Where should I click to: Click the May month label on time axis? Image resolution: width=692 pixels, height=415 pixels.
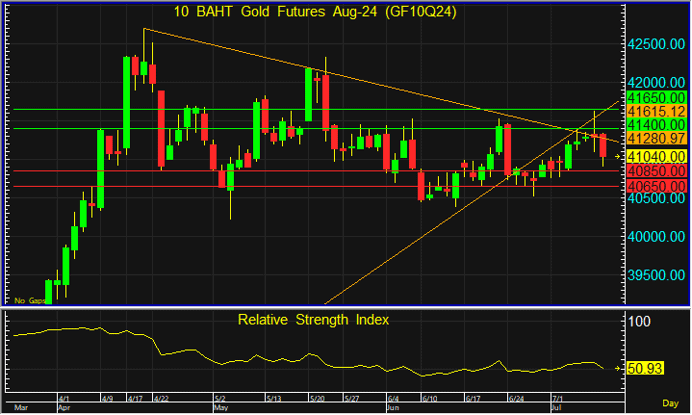[x=220, y=408]
